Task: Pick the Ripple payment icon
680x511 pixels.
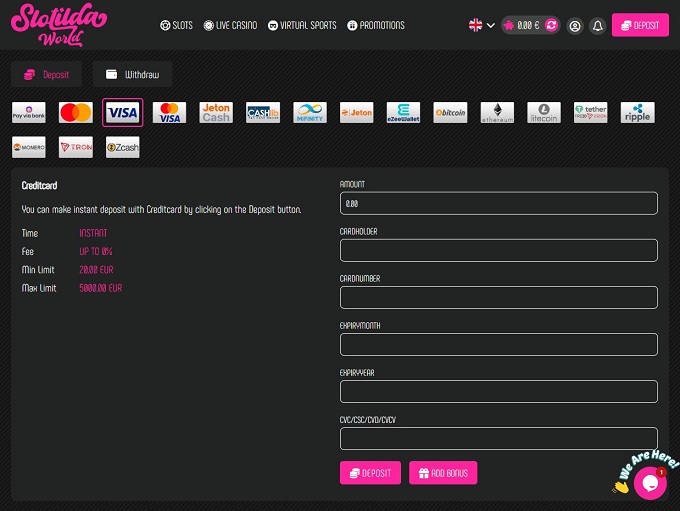Action: pyautogui.click(x=637, y=113)
